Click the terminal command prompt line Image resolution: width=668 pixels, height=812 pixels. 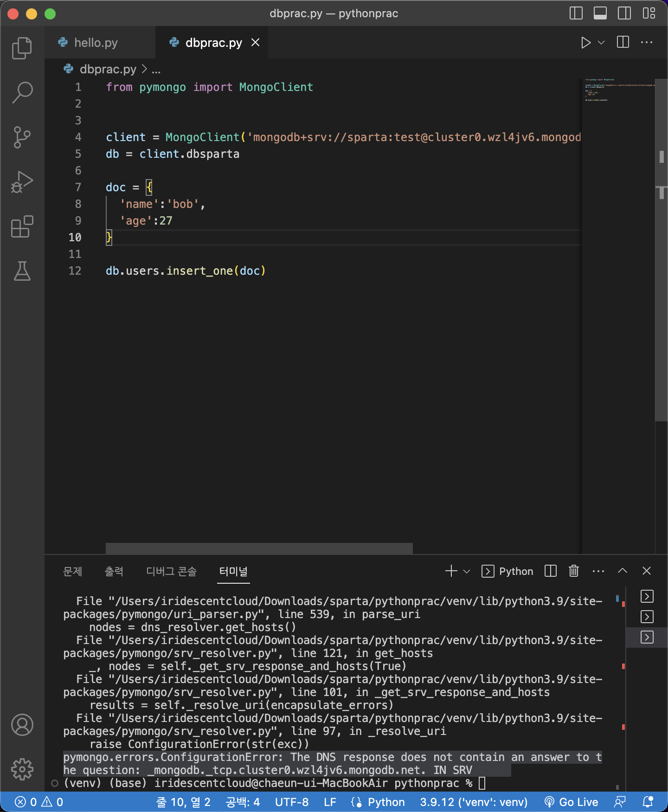coord(274,783)
